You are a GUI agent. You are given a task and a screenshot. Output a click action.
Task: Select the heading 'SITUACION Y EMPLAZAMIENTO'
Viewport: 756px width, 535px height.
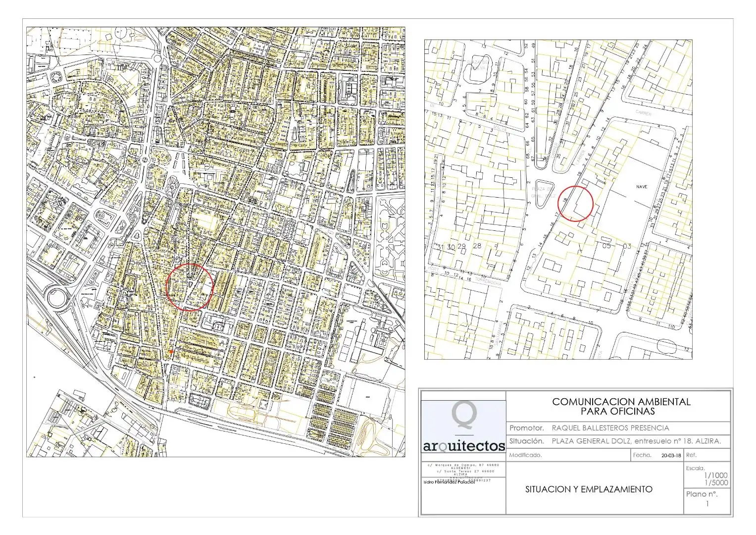coord(589,489)
